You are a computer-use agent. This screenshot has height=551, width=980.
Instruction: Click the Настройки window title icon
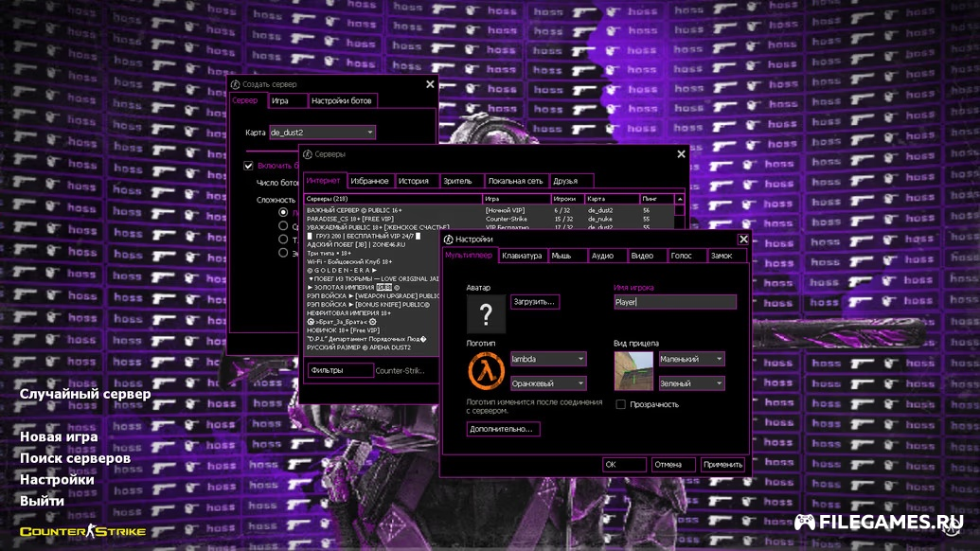448,240
